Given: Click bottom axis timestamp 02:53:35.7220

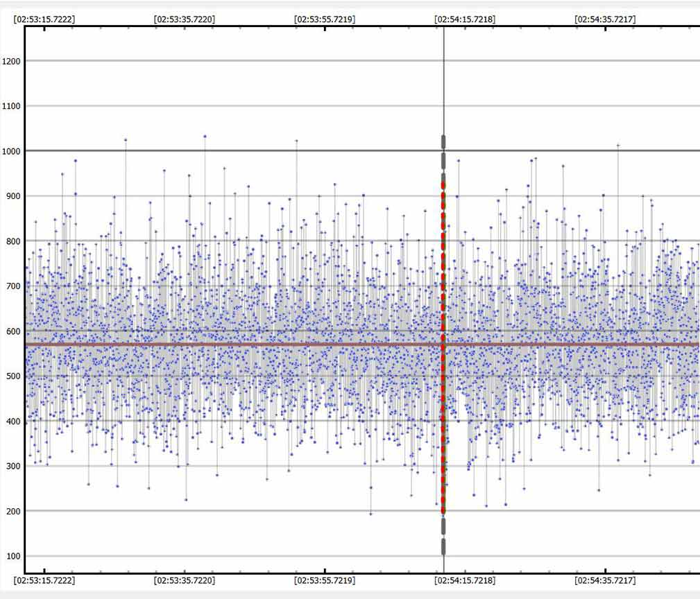Looking at the screenshot, I should point(185,580).
